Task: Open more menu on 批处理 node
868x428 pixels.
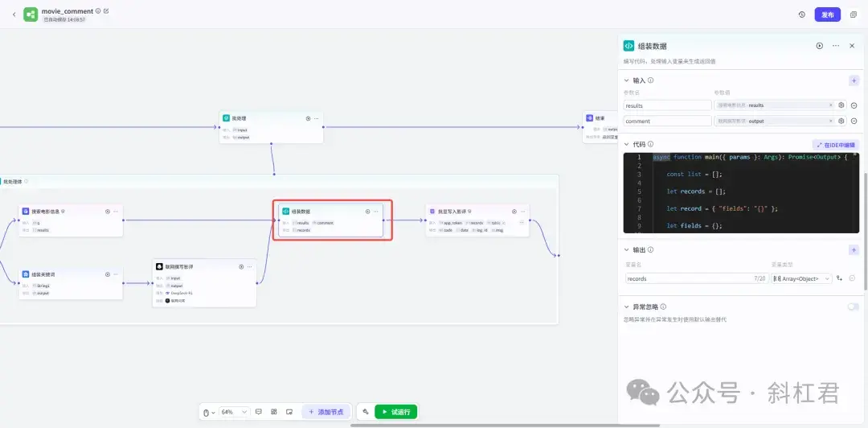Action: tap(316, 118)
